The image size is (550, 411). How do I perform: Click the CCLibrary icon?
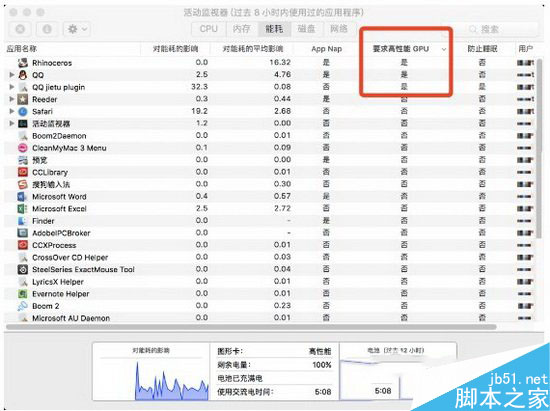[x=23, y=172]
